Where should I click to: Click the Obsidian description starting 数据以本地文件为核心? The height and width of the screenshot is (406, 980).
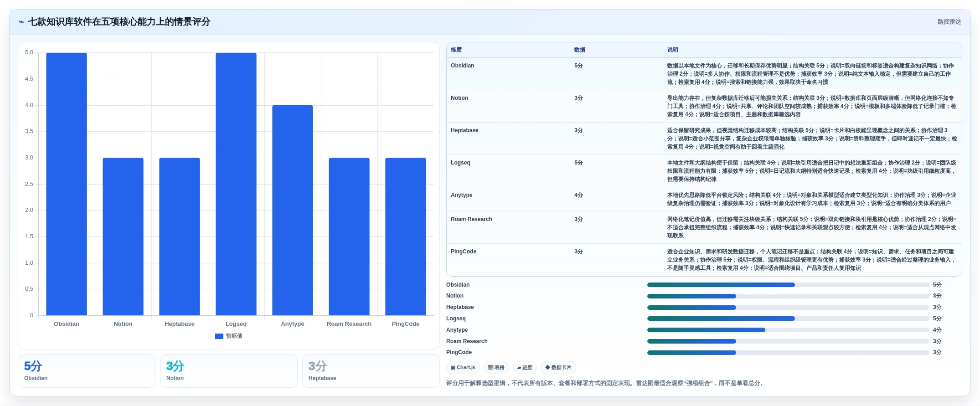[x=811, y=74]
